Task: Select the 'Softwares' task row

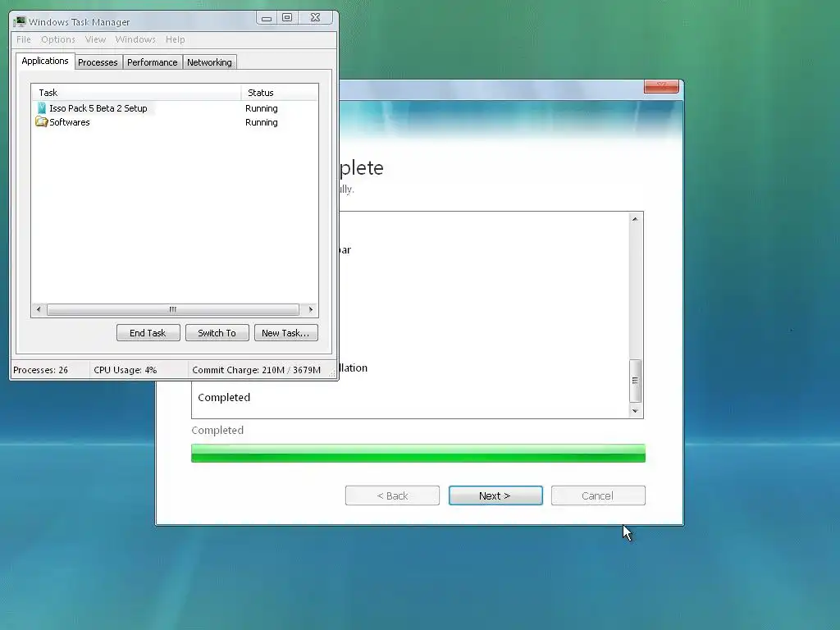Action: 175,122
